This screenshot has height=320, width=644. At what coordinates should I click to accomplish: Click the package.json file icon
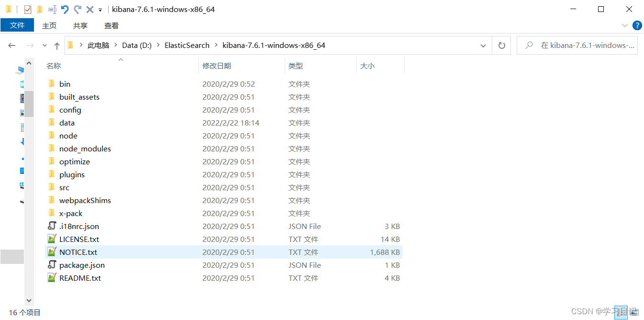coord(52,265)
